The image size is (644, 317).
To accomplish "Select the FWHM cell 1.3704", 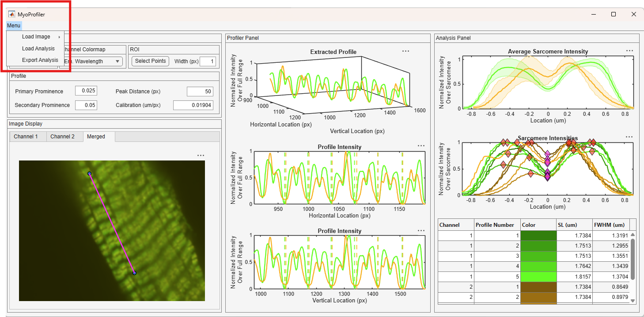I will (611, 276).
